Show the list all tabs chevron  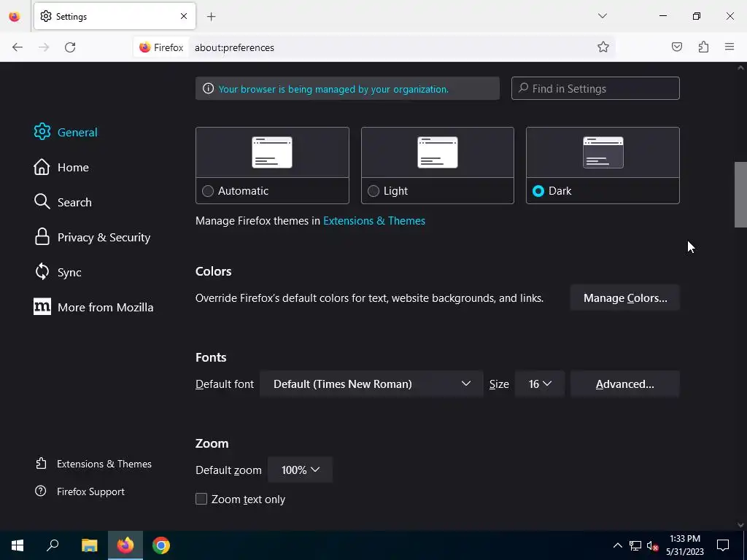tap(602, 16)
